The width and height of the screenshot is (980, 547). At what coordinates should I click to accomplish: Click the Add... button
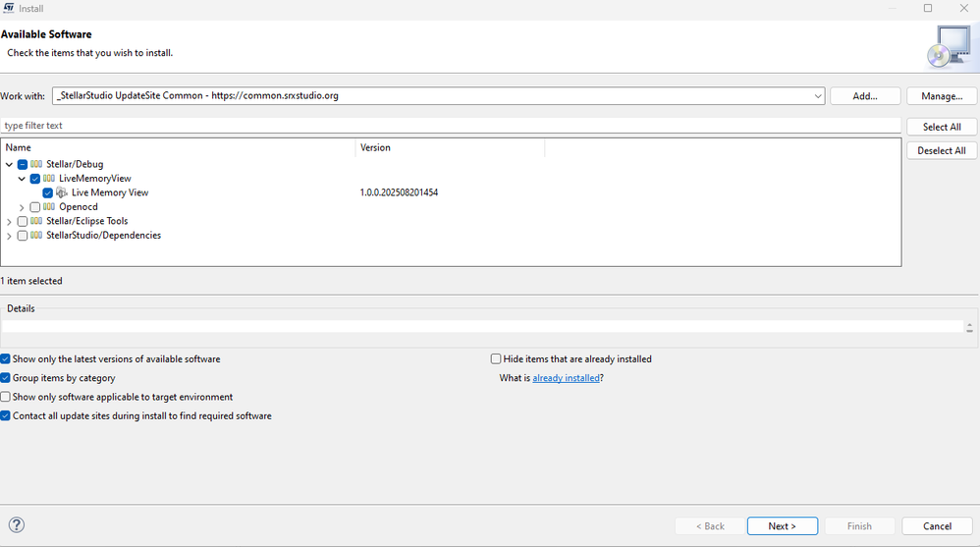pyautogui.click(x=865, y=96)
